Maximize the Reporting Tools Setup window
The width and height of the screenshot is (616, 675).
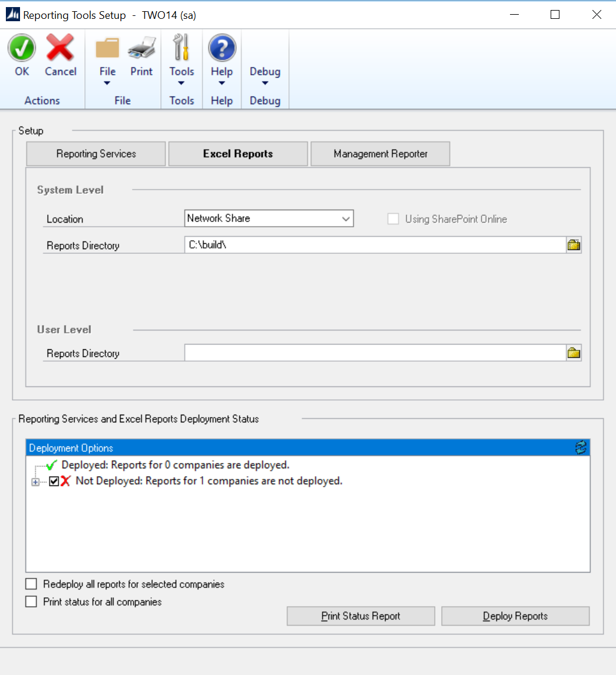(x=555, y=15)
